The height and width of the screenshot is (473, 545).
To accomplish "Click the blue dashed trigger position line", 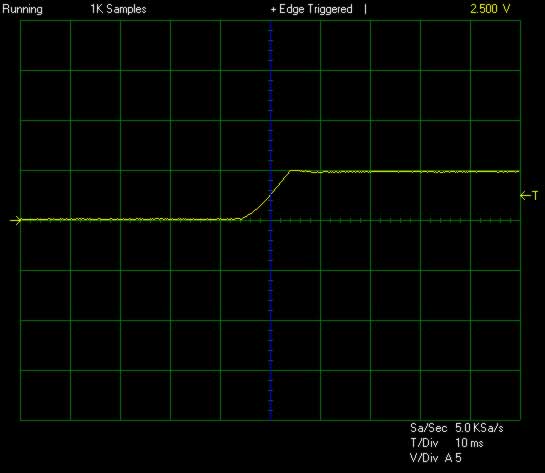I will click(x=271, y=220).
